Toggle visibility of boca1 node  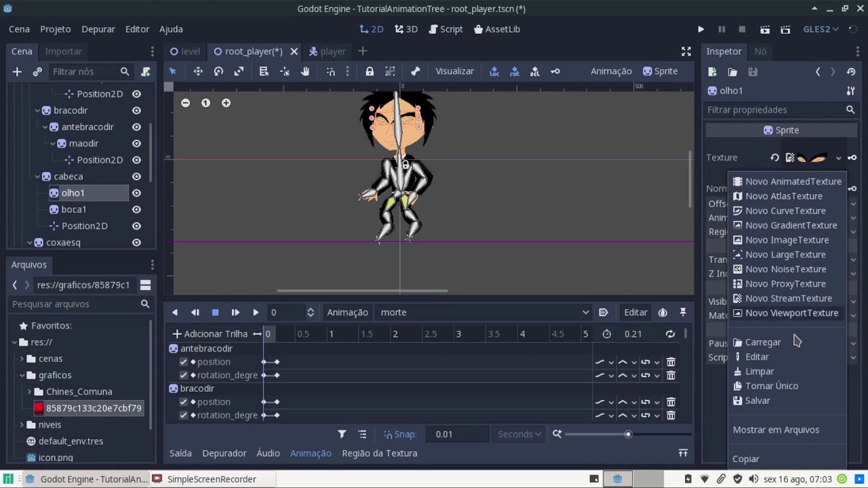pyautogui.click(x=136, y=209)
